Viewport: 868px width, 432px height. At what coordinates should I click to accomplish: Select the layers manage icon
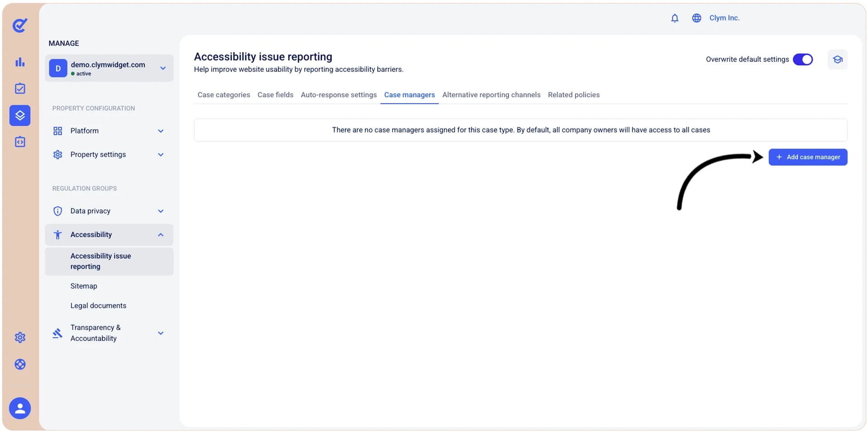(x=20, y=115)
